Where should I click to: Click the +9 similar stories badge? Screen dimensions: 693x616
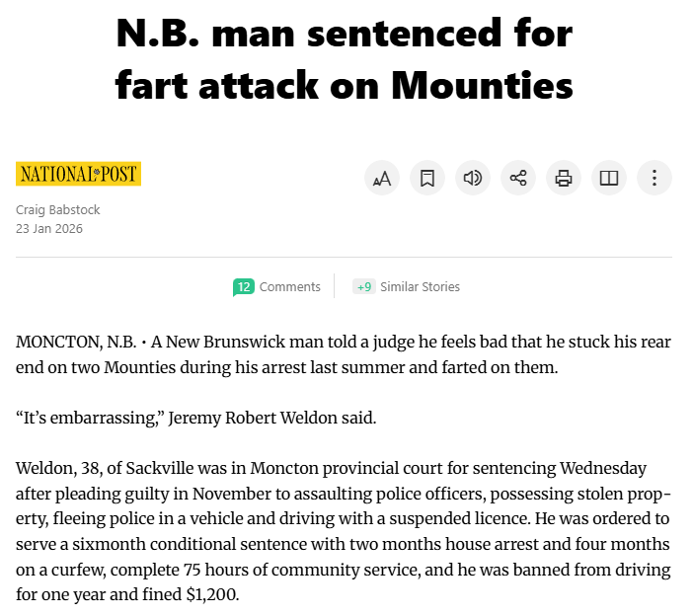pyautogui.click(x=363, y=287)
